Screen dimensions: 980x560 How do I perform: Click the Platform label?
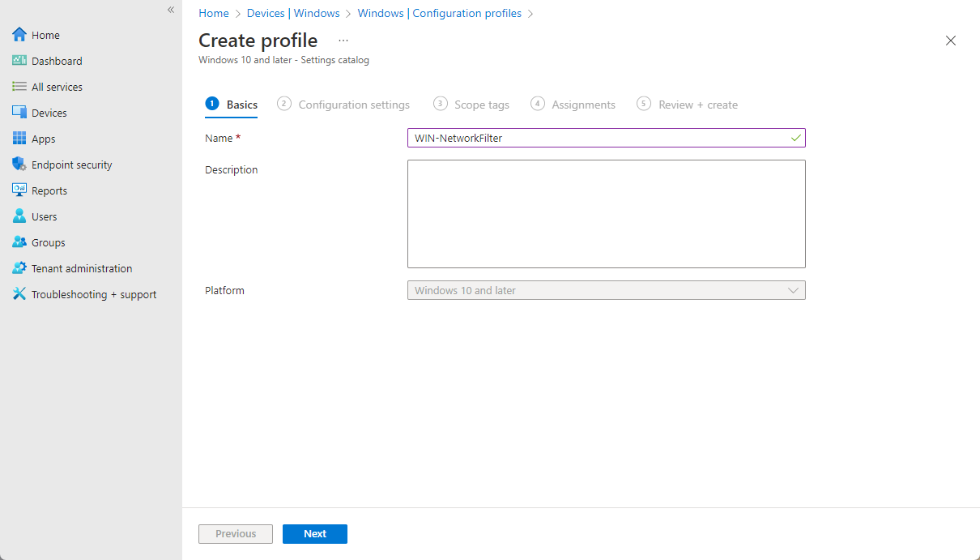[224, 290]
